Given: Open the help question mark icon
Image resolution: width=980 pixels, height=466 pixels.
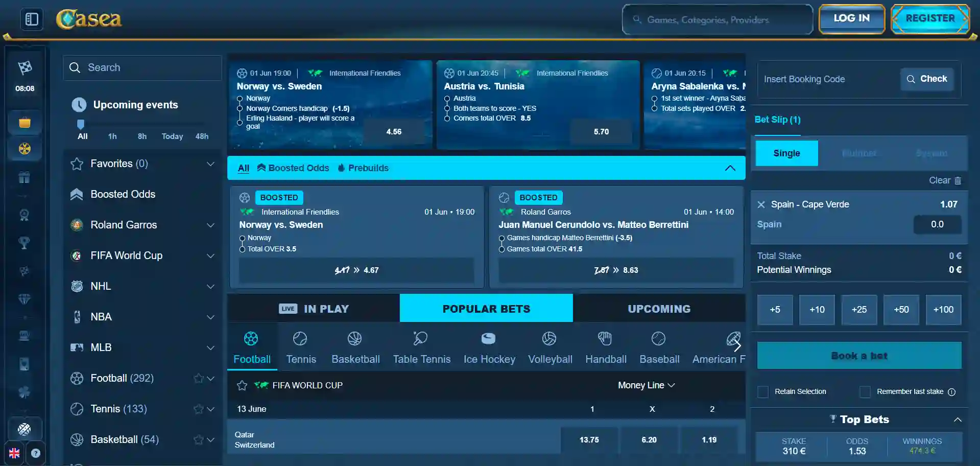Looking at the screenshot, I should 36,453.
